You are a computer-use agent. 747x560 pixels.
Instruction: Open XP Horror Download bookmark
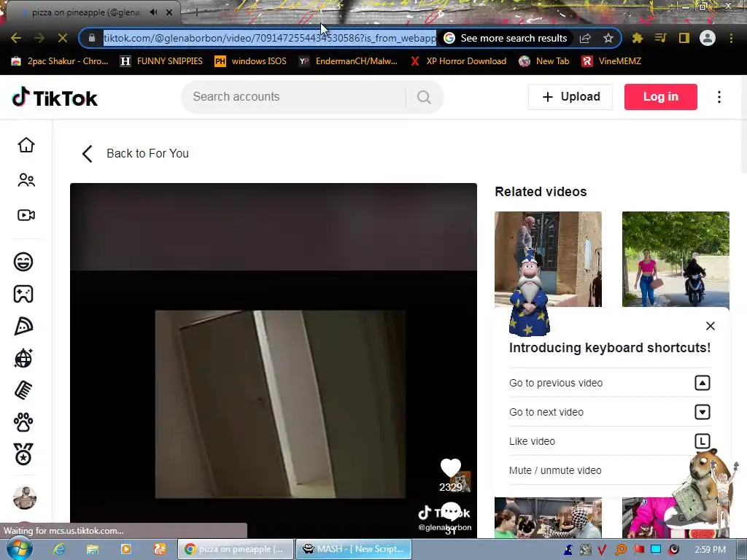[x=458, y=61]
